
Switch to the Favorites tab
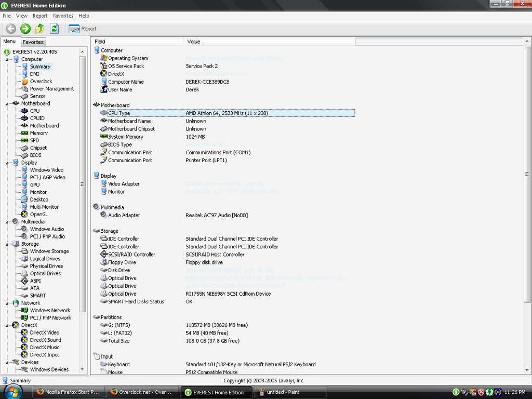[x=33, y=42]
